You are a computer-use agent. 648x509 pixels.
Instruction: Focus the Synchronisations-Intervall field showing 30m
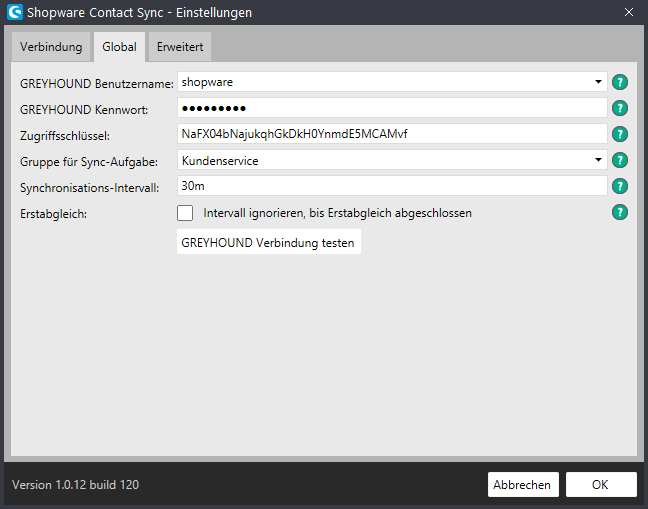[x=392, y=186]
